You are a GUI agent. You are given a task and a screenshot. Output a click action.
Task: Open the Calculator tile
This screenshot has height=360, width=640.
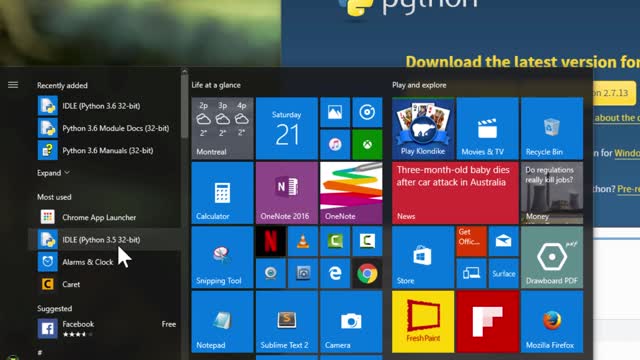tap(222, 193)
